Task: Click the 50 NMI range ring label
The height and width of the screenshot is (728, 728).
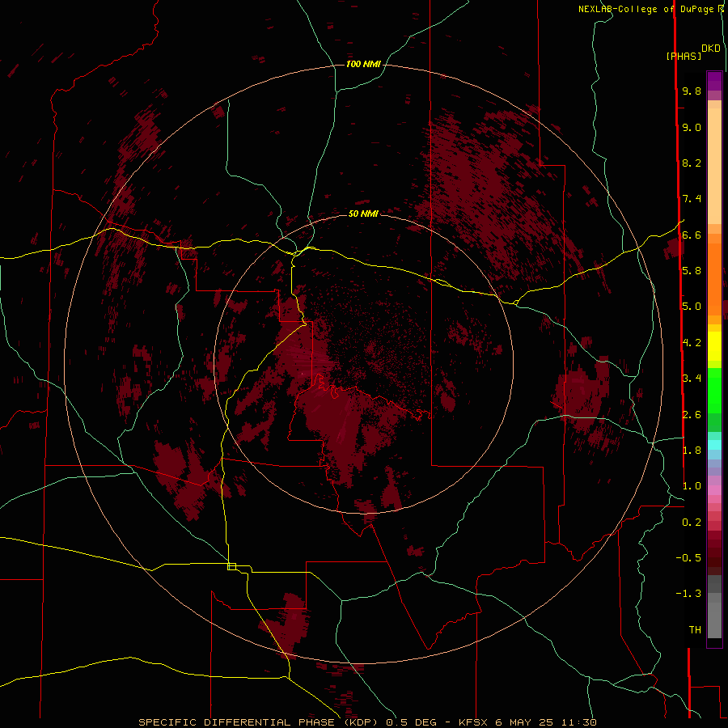Action: point(363,214)
